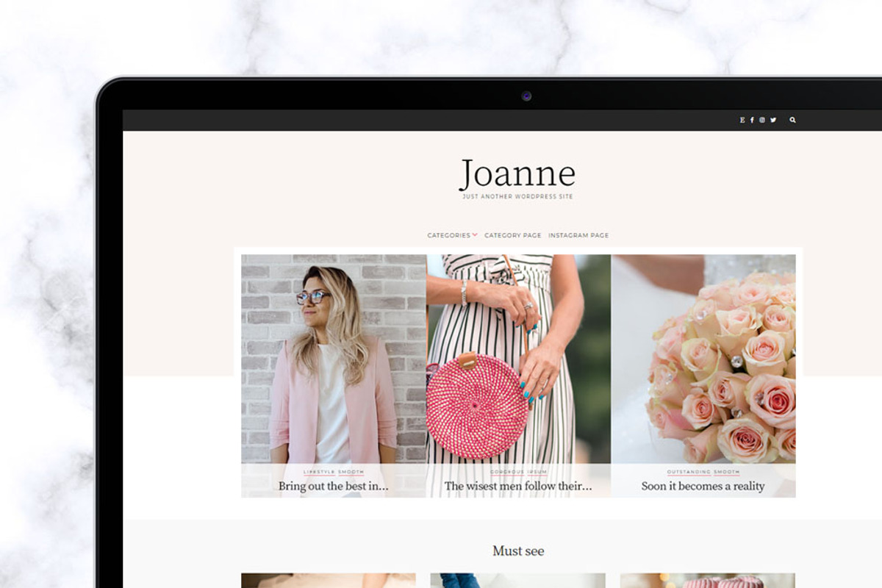This screenshot has height=588, width=882.
Task: Select the Lifestyle category tag
Action: pos(319,472)
